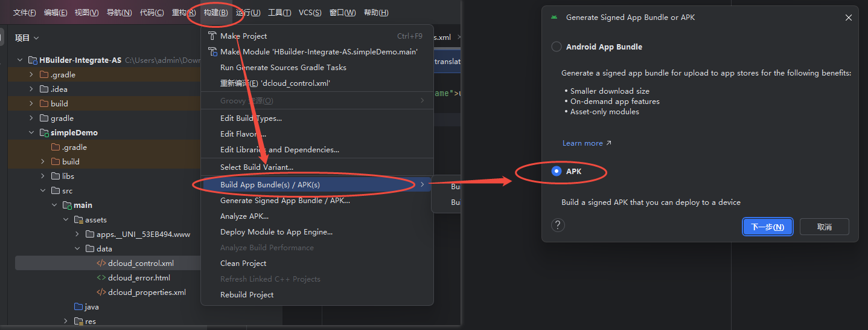
Task: Click the main source-set folder icon
Action: (x=67, y=205)
